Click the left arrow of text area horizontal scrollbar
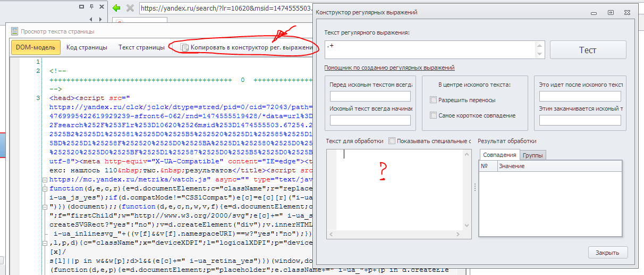644x275 pixels. pos(331,234)
